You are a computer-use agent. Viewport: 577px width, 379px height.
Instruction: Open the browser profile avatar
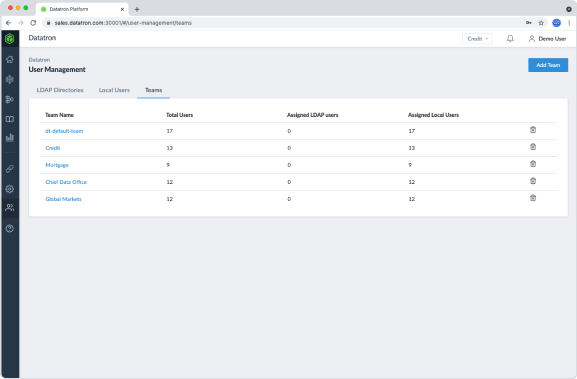pos(556,23)
